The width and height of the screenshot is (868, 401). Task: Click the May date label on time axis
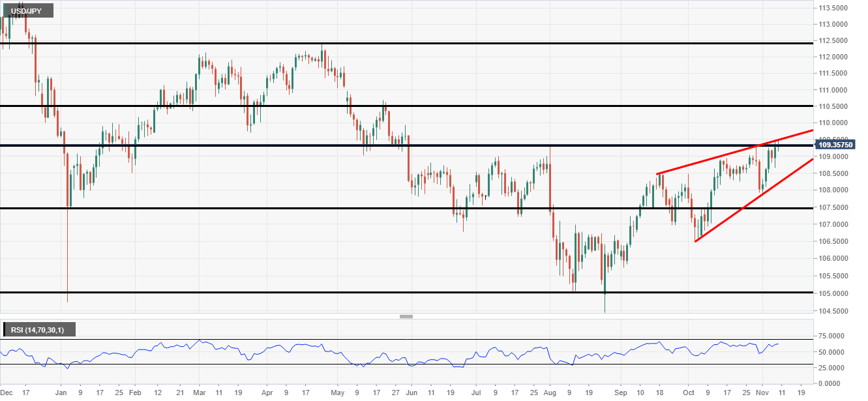click(x=337, y=394)
